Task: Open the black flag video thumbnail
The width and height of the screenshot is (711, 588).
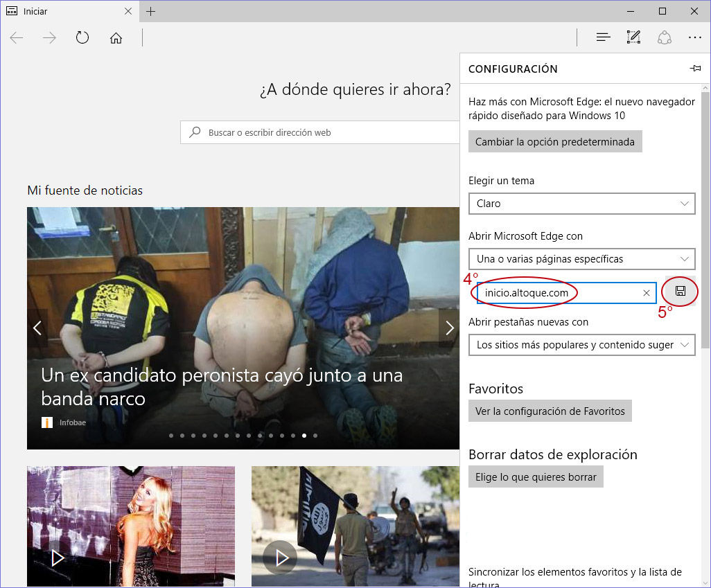Action: click(x=355, y=526)
